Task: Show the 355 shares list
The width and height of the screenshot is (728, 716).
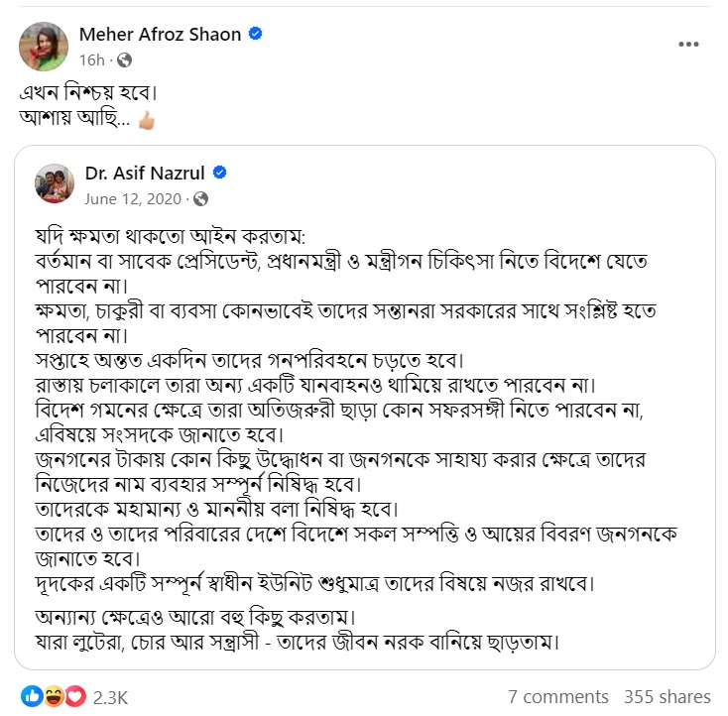Action: (x=667, y=697)
